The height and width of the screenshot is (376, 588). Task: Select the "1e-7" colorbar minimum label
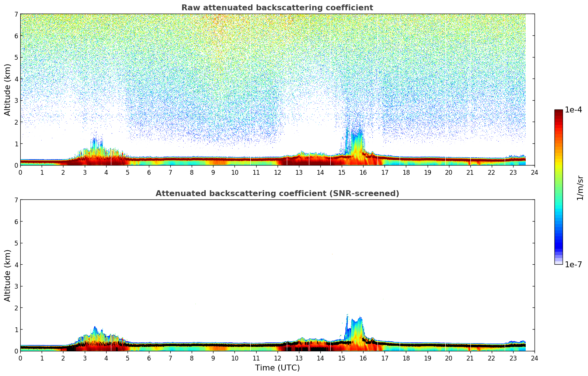pos(574,265)
